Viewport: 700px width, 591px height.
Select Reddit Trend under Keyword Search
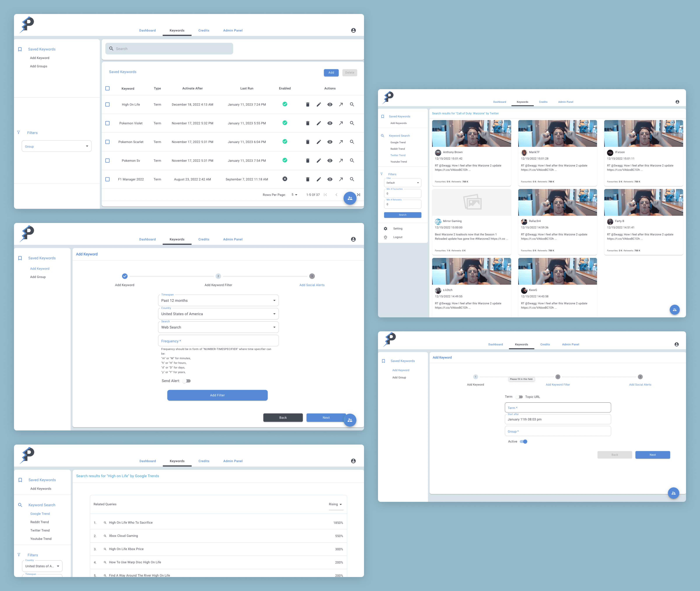pos(40,522)
